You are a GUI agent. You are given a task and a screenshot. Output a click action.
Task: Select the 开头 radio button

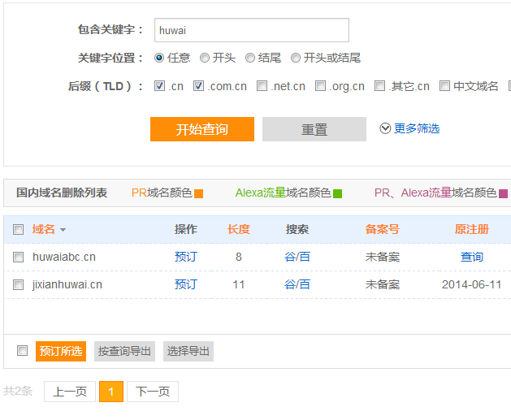[x=205, y=58]
